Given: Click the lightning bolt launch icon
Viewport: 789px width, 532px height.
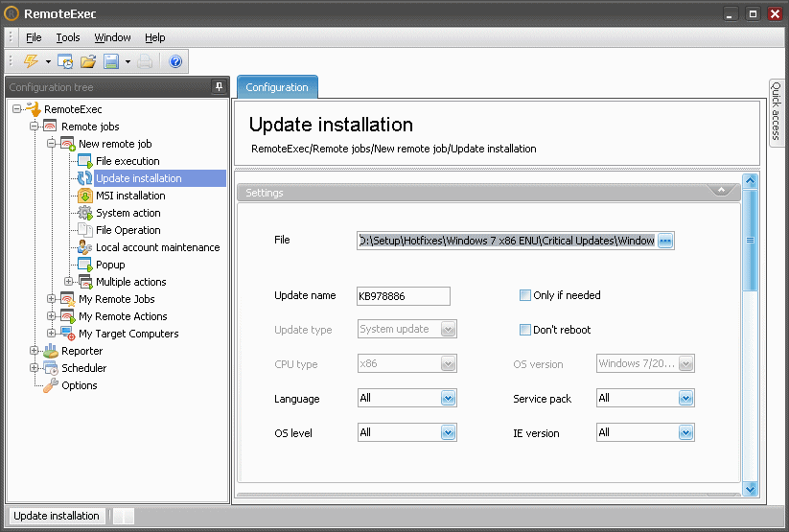Looking at the screenshot, I should click(x=32, y=61).
